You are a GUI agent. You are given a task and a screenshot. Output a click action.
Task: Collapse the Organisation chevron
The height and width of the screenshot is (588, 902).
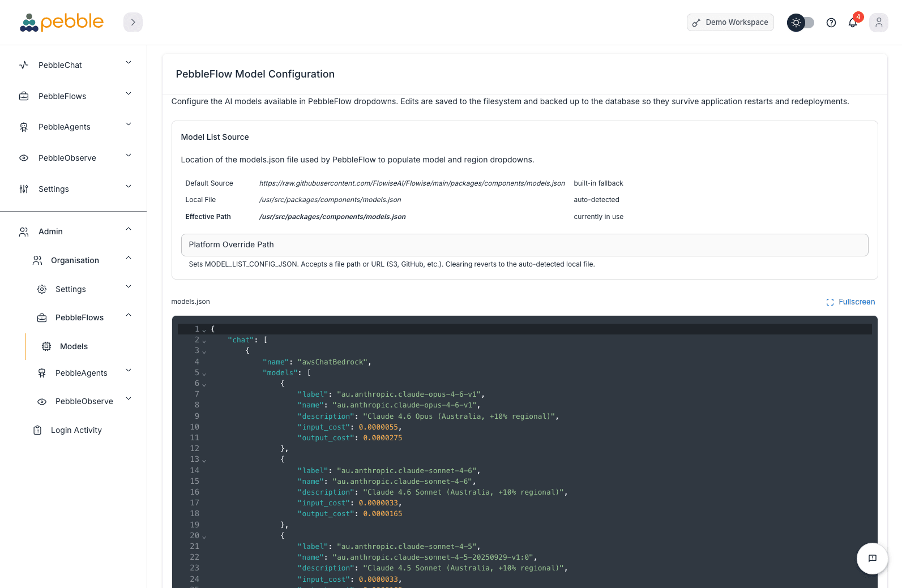[x=129, y=257]
